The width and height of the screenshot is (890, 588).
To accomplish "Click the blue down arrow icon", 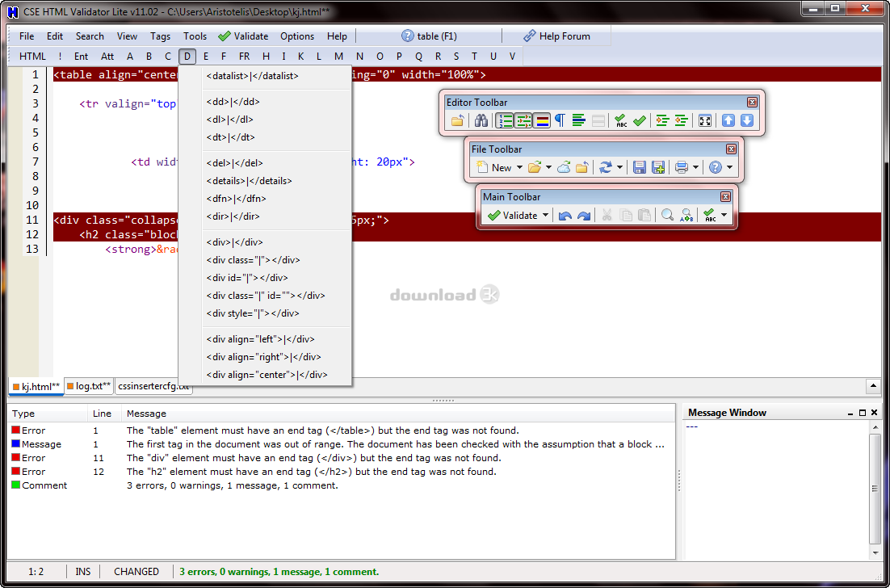I will (747, 120).
